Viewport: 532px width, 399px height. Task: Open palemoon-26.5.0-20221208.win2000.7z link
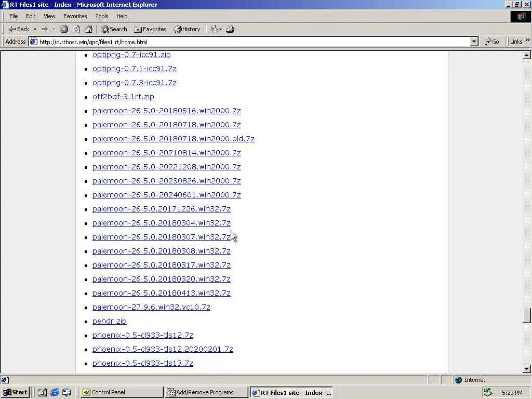pos(167,167)
